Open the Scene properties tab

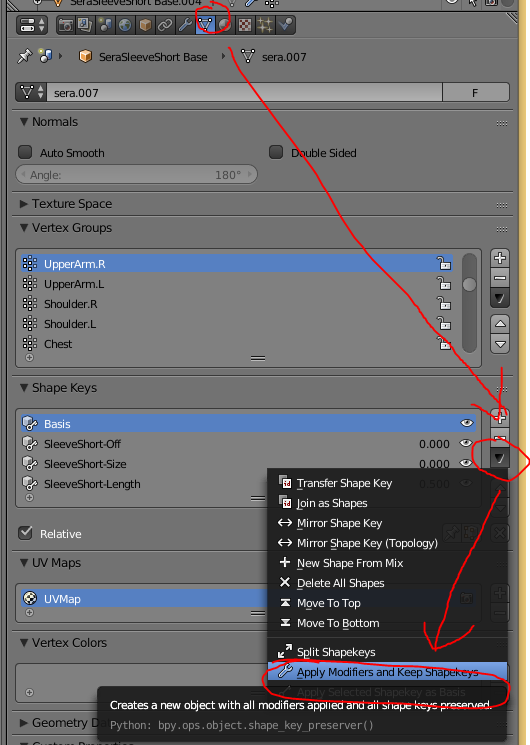point(106,25)
